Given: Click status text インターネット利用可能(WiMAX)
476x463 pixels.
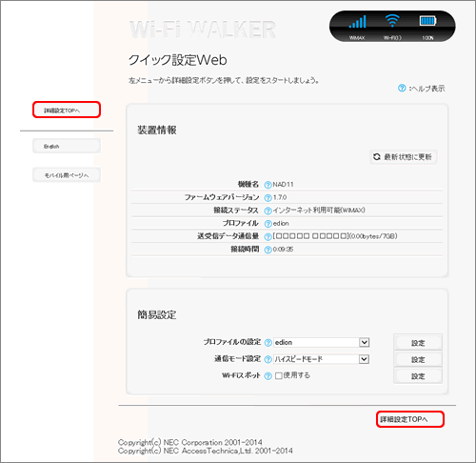Looking at the screenshot, I should click(x=319, y=211).
